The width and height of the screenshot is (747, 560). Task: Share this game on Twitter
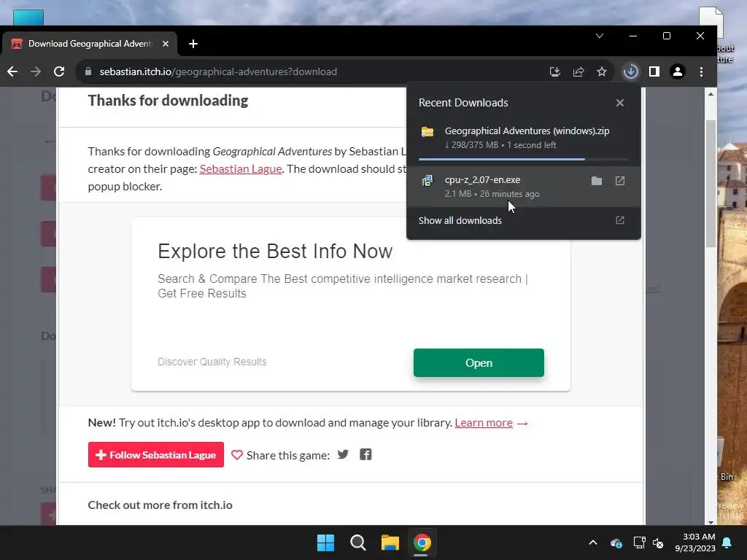click(343, 454)
